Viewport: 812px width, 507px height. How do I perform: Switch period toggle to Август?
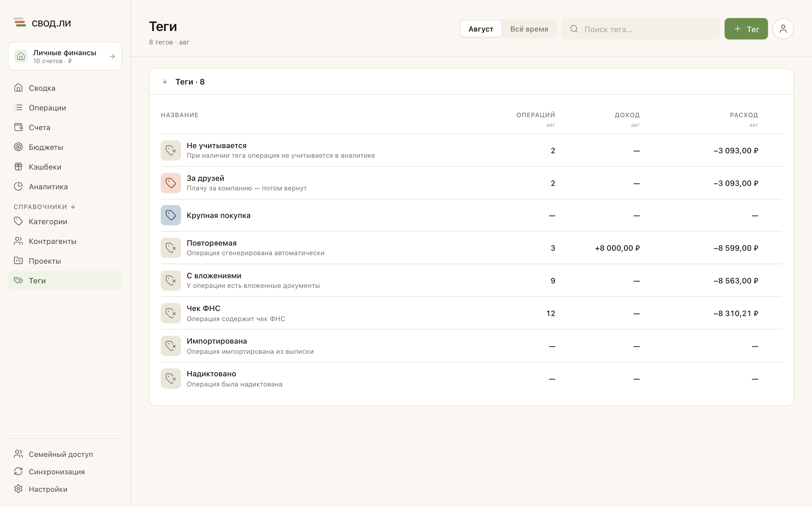(480, 29)
